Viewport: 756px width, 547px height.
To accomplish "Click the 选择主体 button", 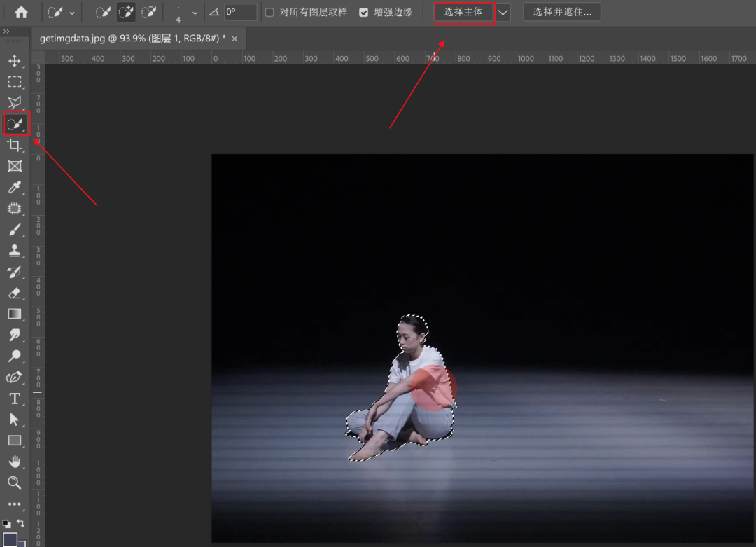I will pos(464,13).
